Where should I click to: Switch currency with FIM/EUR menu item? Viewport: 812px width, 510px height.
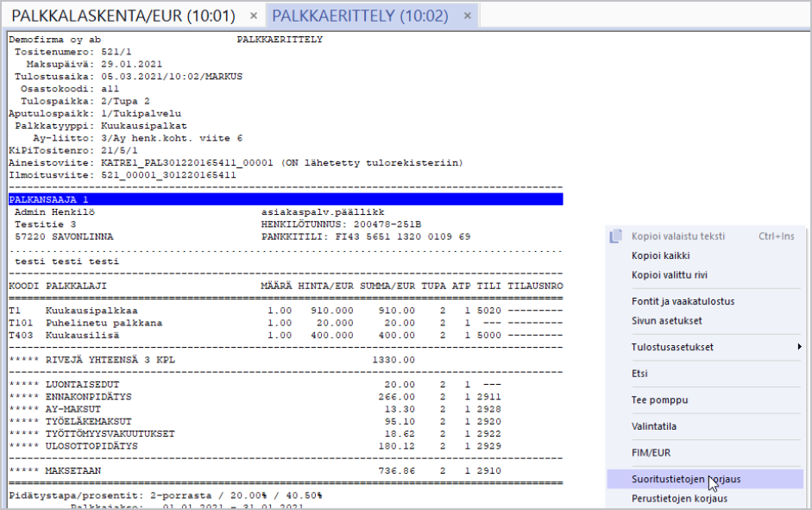click(651, 452)
